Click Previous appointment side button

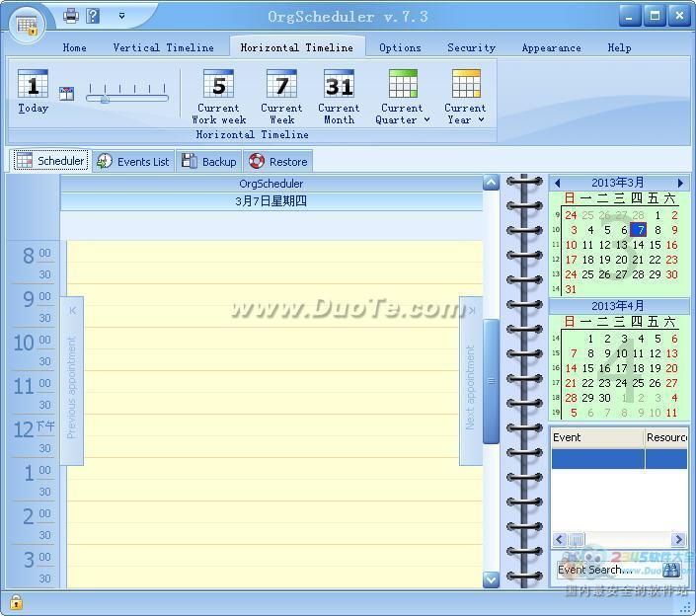[72, 381]
